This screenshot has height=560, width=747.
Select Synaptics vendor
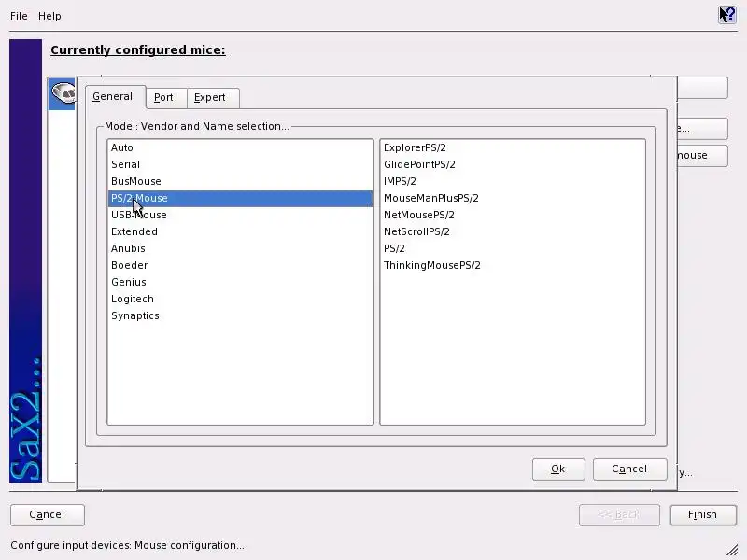[240, 315]
